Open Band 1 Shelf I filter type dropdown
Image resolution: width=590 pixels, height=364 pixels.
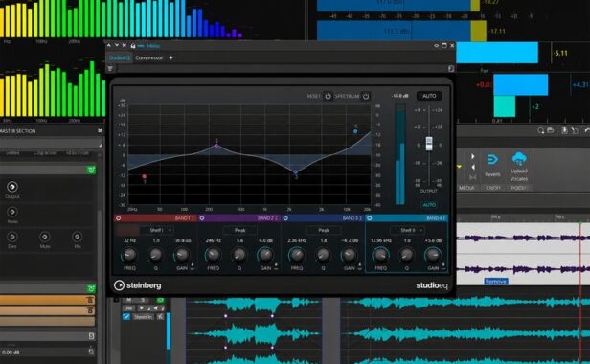click(x=156, y=230)
